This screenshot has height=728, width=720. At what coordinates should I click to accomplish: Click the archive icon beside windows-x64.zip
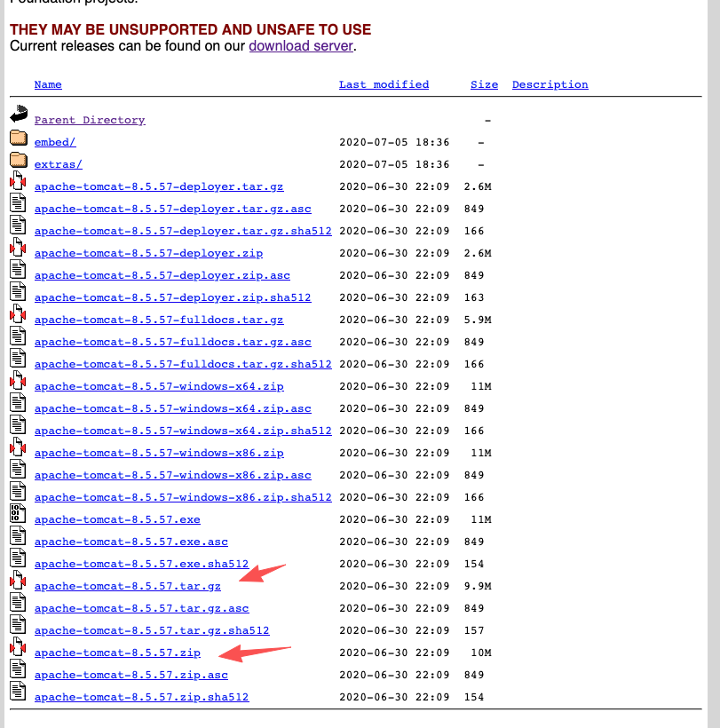click(x=18, y=380)
